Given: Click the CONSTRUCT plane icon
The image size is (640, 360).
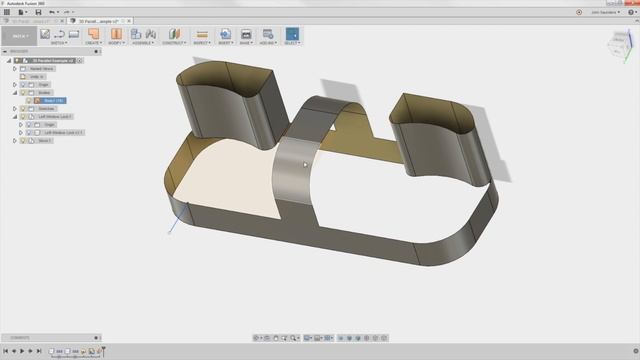Looking at the screenshot, I should coord(174,34).
